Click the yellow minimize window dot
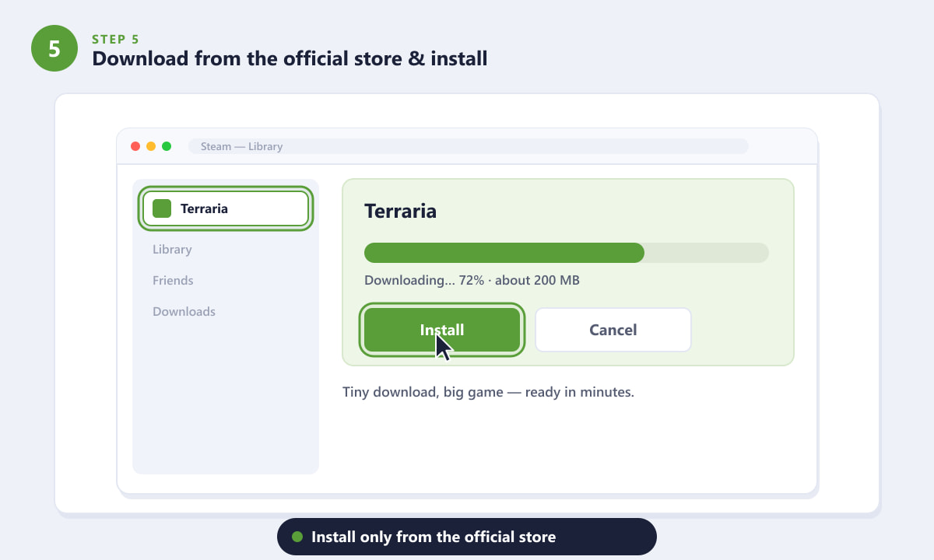Viewport: 934px width, 560px height. tap(151, 146)
